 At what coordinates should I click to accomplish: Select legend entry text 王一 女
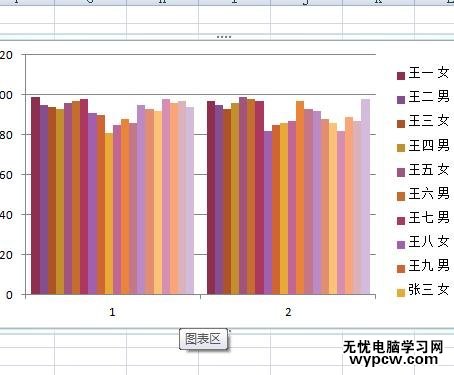[x=429, y=73]
